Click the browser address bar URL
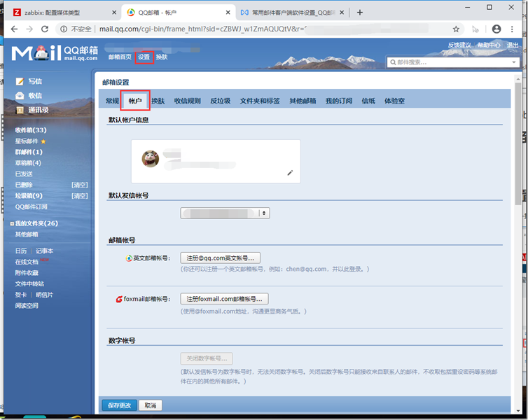The height and width of the screenshot is (420, 528). click(x=202, y=29)
